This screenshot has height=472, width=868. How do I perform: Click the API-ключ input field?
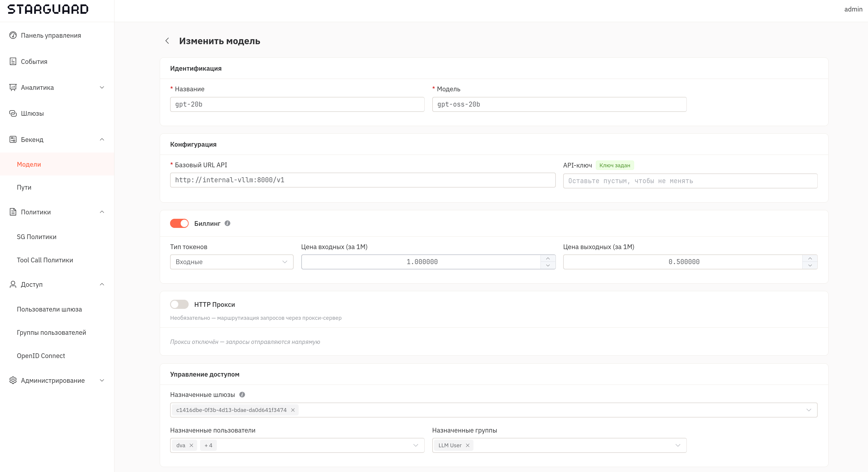690,181
